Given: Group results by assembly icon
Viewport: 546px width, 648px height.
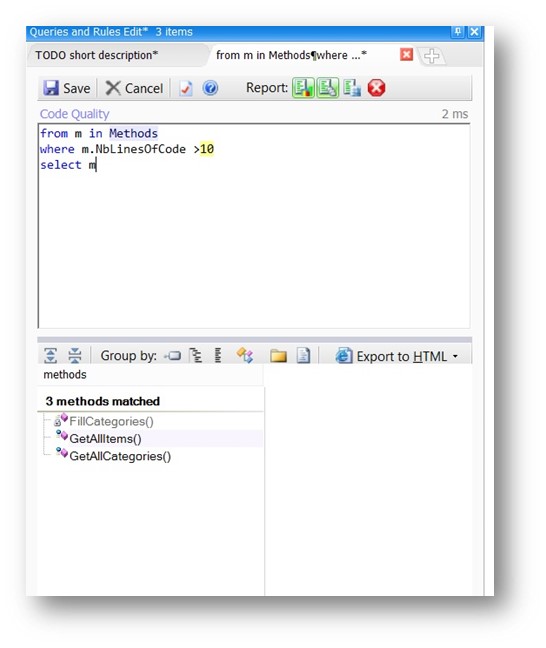Looking at the screenshot, I should 172,355.
